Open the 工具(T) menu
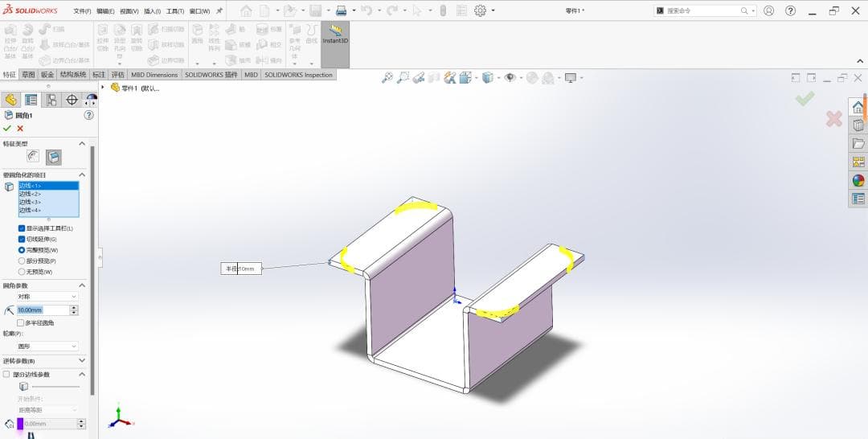The image size is (868, 439). [x=175, y=11]
